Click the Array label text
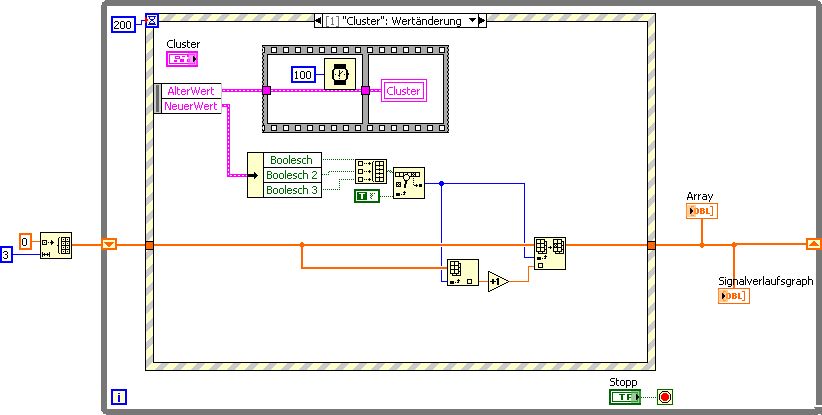The height and width of the screenshot is (415, 822). click(x=700, y=196)
